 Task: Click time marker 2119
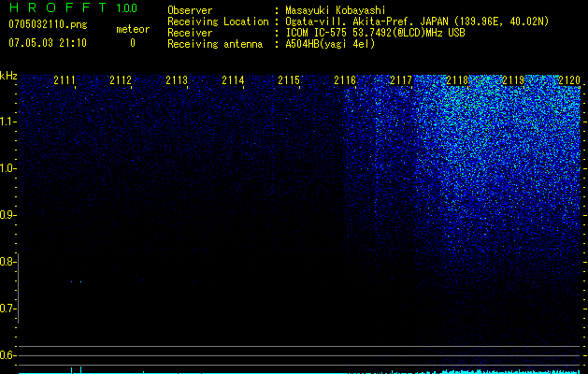click(x=513, y=80)
